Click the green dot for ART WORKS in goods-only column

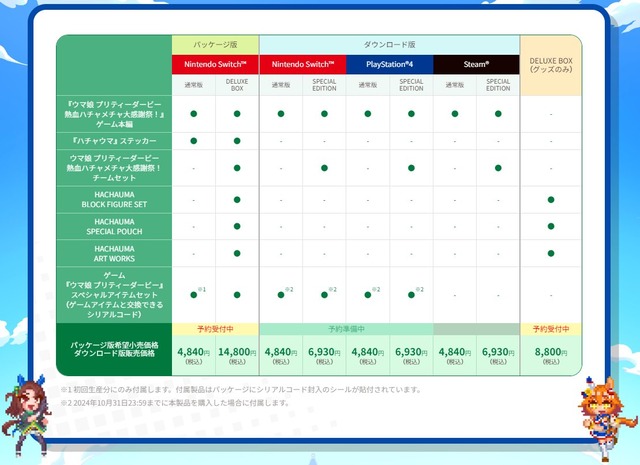click(551, 254)
